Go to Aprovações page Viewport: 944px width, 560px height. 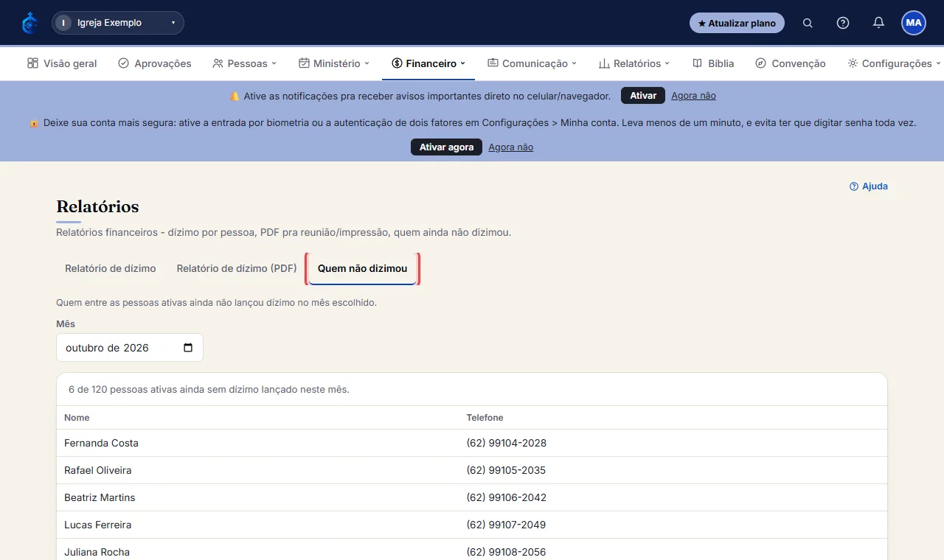point(155,63)
